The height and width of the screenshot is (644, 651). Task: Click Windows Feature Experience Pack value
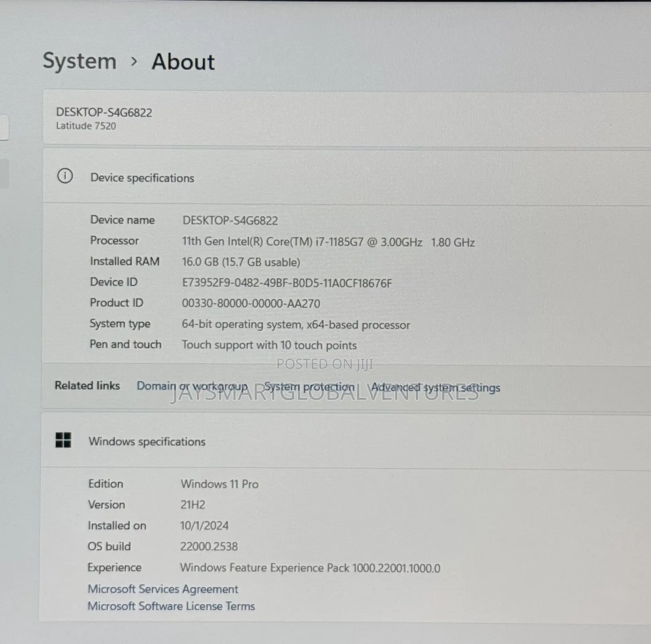pyautogui.click(x=310, y=568)
